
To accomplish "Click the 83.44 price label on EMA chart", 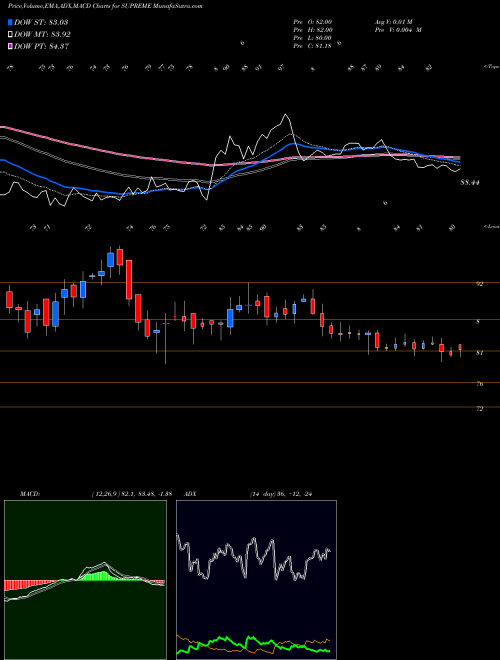I will click(x=470, y=183).
